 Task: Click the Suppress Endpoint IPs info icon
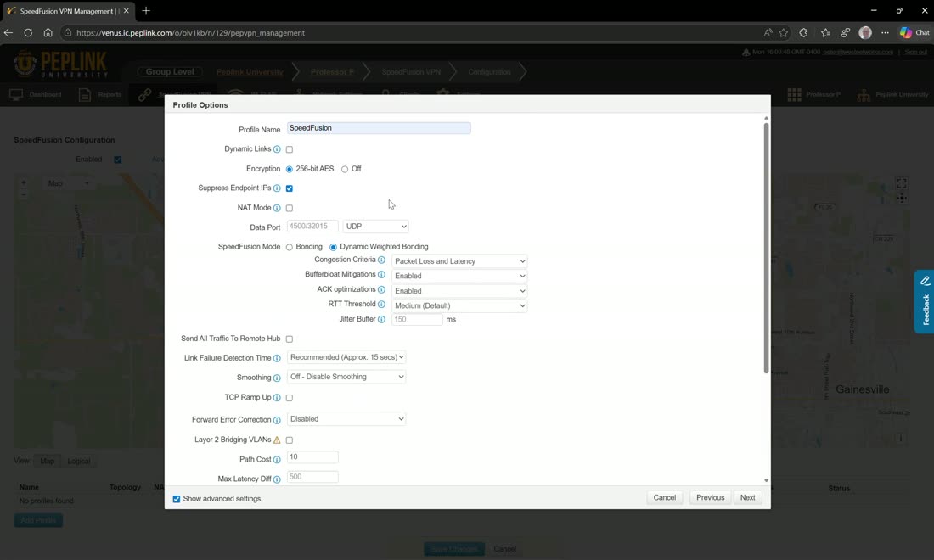pyautogui.click(x=277, y=188)
